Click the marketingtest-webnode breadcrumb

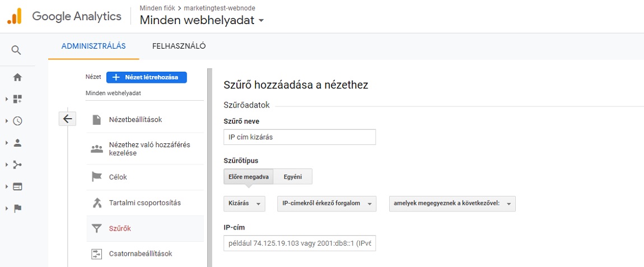click(x=220, y=8)
